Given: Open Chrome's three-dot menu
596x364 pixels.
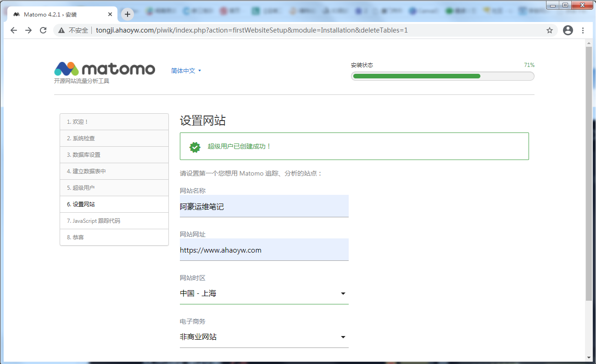Looking at the screenshot, I should 583,30.
